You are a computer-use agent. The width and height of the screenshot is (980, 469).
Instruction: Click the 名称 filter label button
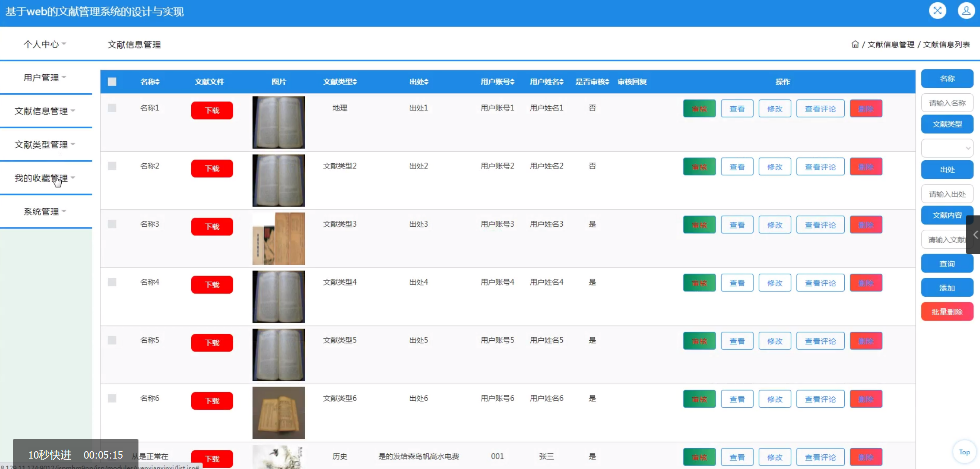(947, 79)
